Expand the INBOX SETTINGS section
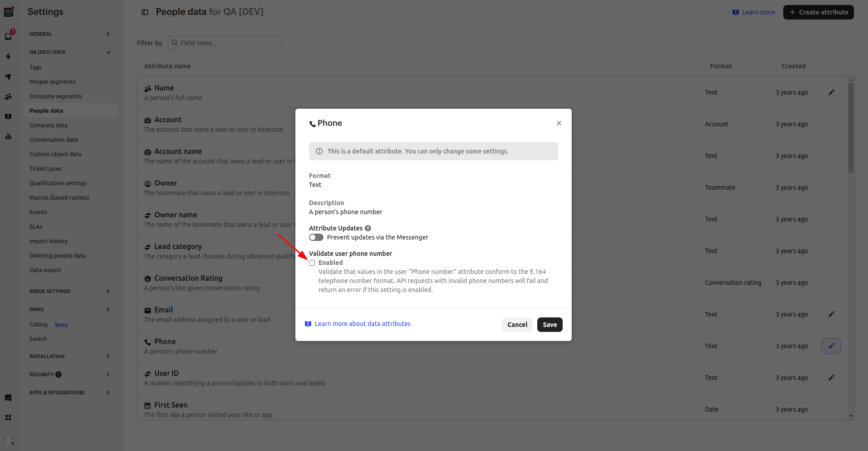Screen dimensions: 868x451 click(70, 291)
